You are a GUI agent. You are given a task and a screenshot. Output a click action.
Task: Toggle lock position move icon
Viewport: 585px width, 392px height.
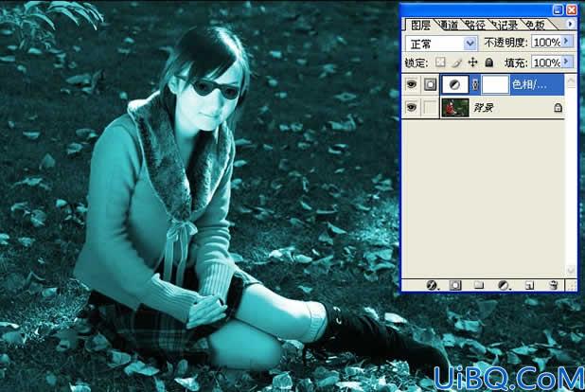click(472, 62)
